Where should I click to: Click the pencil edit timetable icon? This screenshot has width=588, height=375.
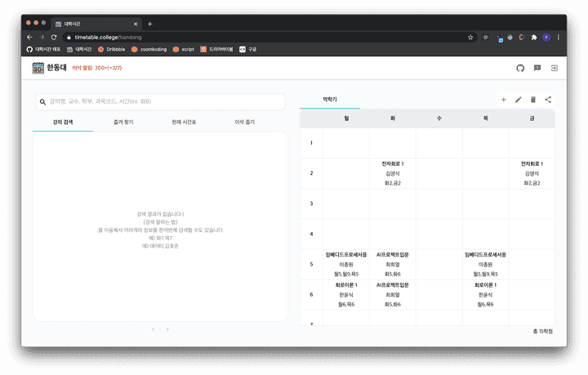click(x=518, y=100)
